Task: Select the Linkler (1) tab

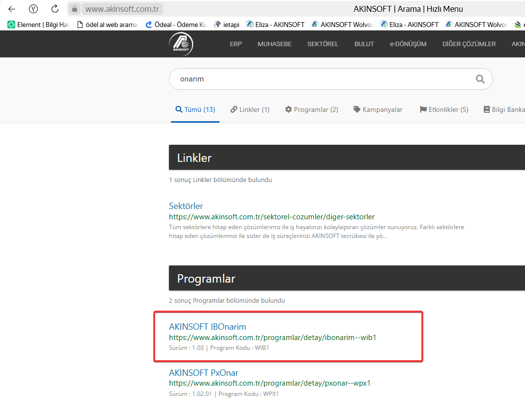Action: pos(250,110)
